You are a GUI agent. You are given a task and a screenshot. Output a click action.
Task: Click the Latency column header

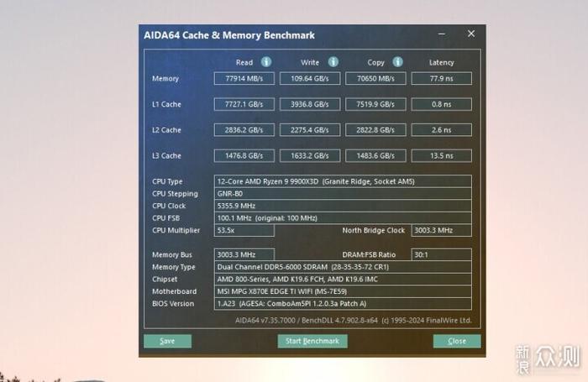point(441,63)
